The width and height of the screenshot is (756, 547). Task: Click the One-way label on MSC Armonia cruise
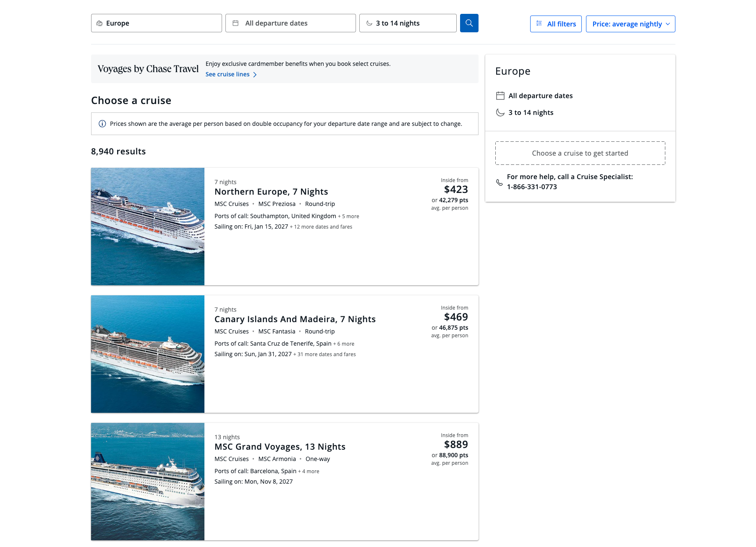[318, 459]
